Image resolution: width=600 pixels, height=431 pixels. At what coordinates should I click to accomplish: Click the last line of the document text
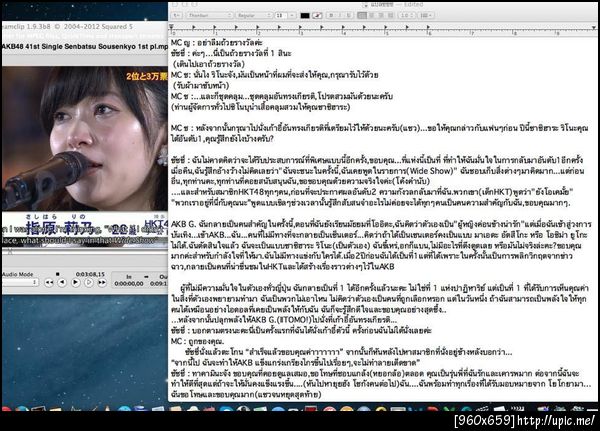tap(246, 394)
